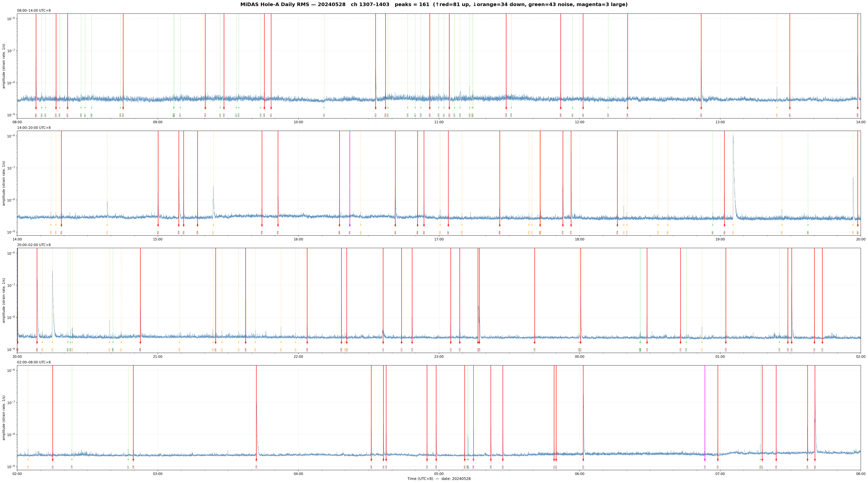Select the magenta arrow marker above peak 148
This screenshot has height=483, width=868.
473,459
